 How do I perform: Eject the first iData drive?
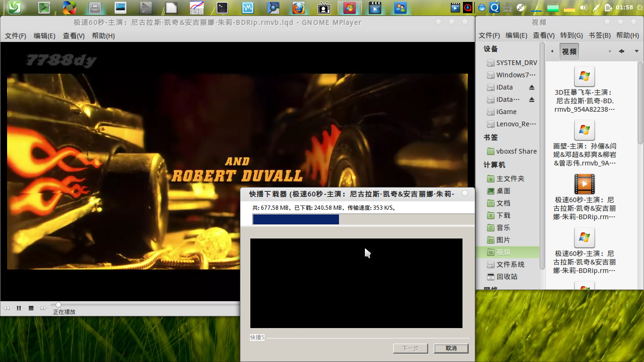pos(532,87)
